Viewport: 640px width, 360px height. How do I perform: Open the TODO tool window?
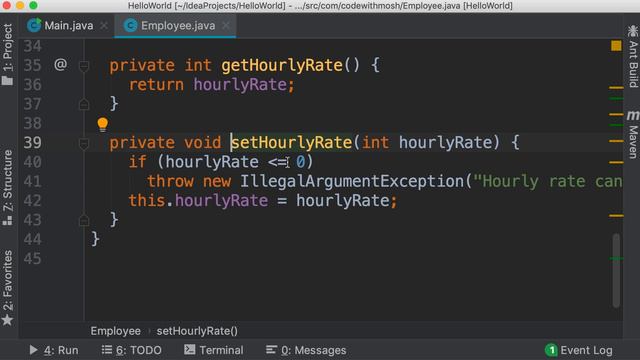pyautogui.click(x=131, y=350)
